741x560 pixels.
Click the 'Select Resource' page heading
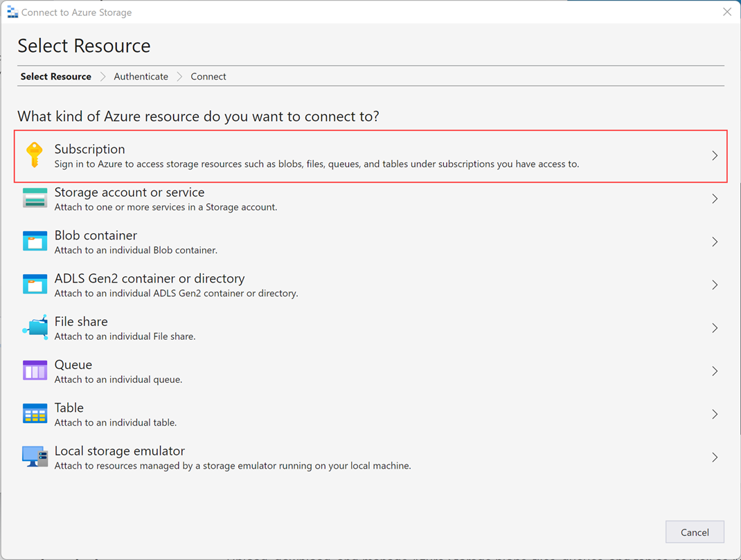tap(84, 46)
